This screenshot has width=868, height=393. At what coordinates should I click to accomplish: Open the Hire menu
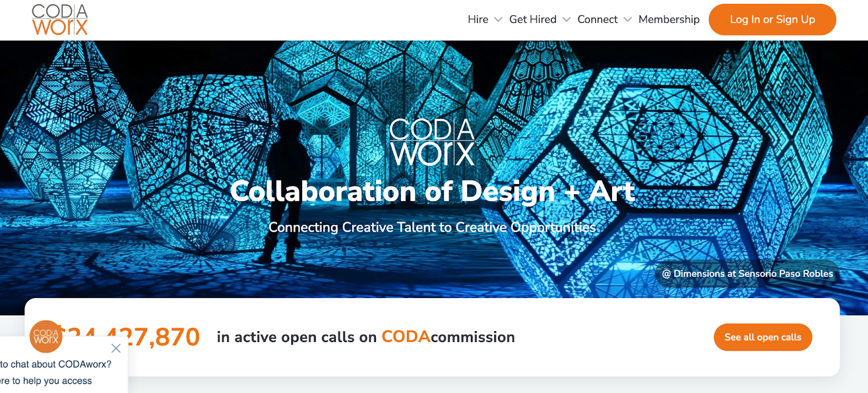(x=478, y=20)
